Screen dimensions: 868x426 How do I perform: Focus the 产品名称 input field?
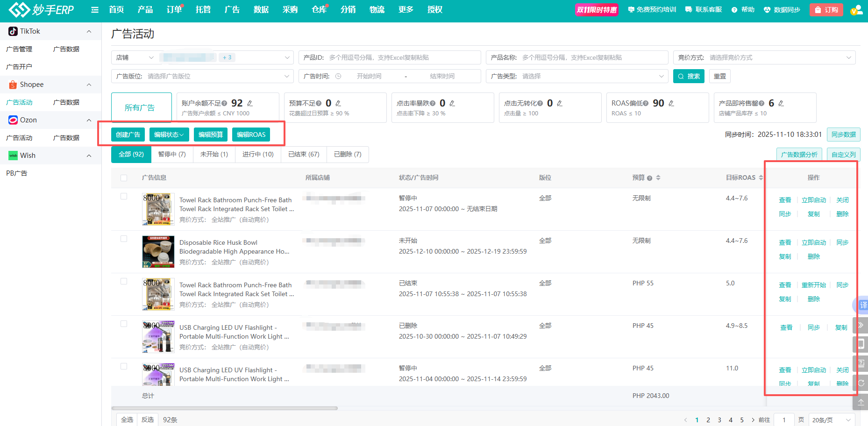pyautogui.click(x=577, y=57)
